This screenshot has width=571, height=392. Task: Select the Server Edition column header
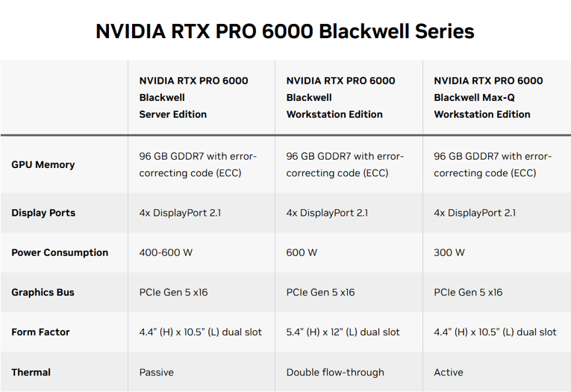(193, 97)
